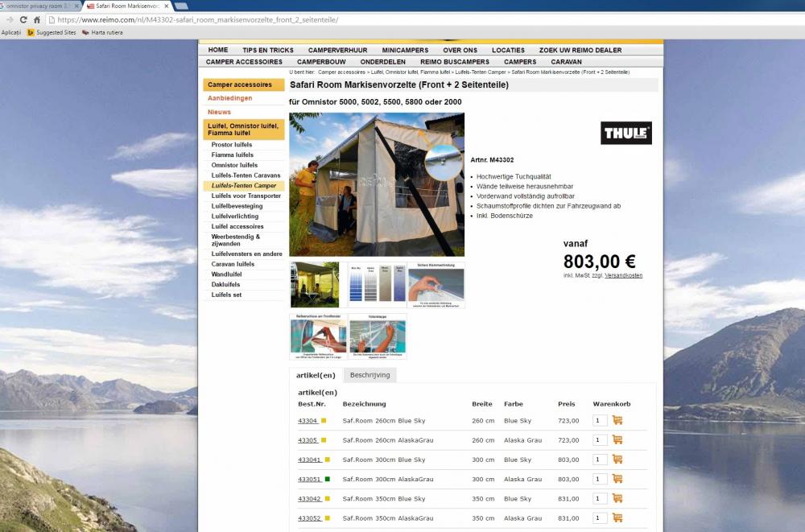Open the Versandkosten link
This screenshot has height=532, width=805.
point(623,275)
